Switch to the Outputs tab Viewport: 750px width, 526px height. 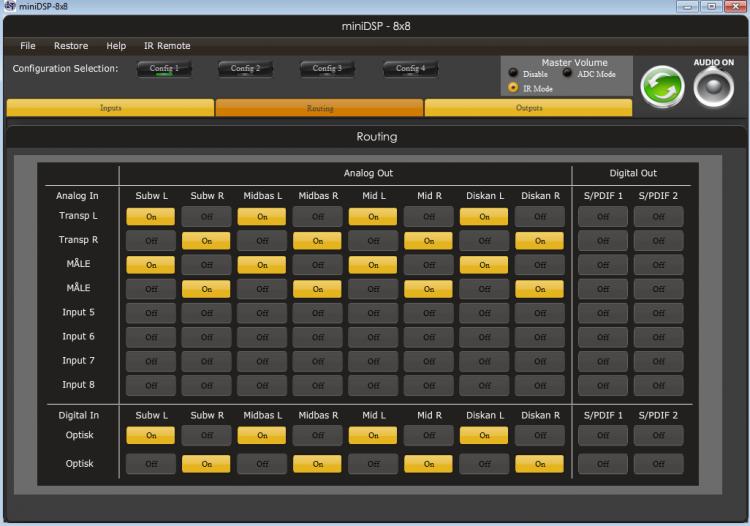(x=529, y=108)
